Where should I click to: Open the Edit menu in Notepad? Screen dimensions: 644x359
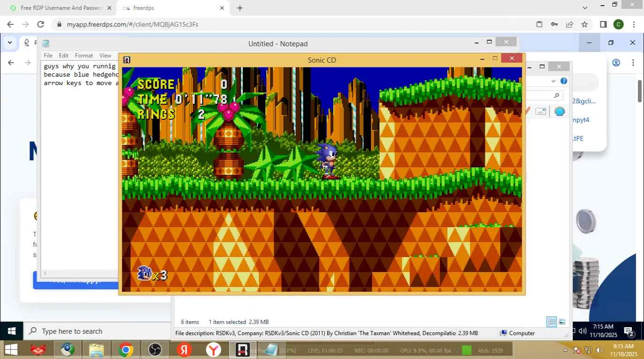(x=64, y=55)
